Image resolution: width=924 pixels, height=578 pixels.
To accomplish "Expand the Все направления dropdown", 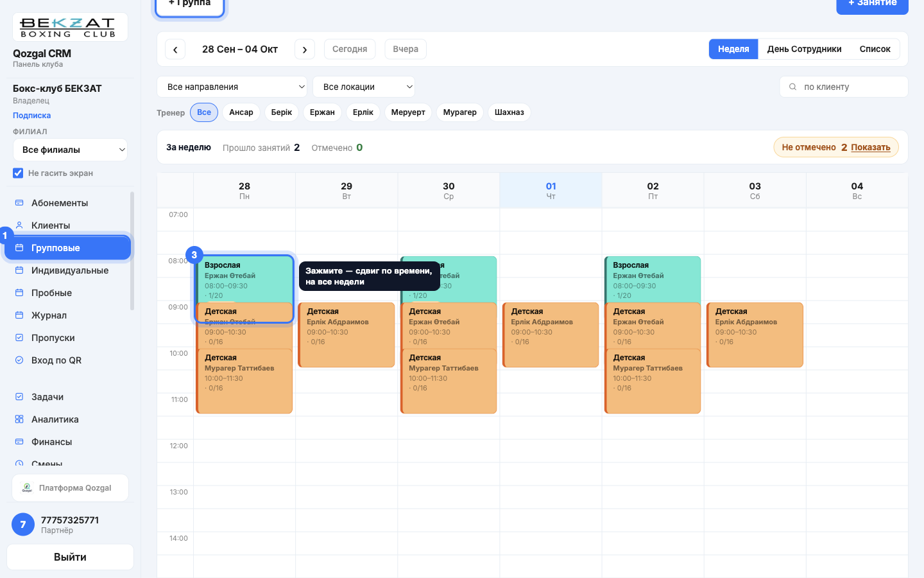I will point(232,87).
